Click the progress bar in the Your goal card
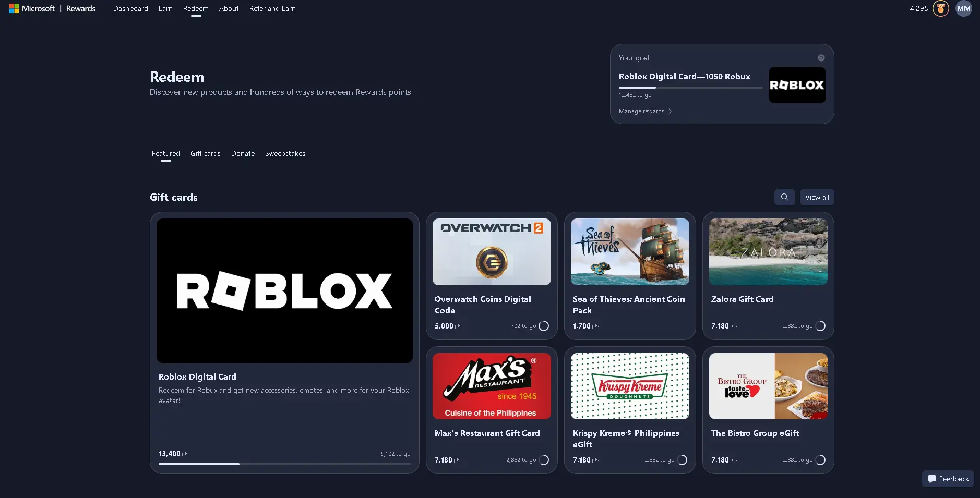This screenshot has width=980, height=498. click(x=690, y=88)
